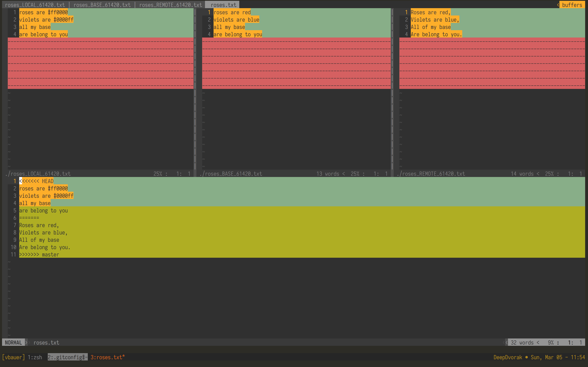Viewport: 588px width, 367px height.
Task: Place cursor on <<<<<<< HEAD conflict marker
Action: (x=37, y=181)
